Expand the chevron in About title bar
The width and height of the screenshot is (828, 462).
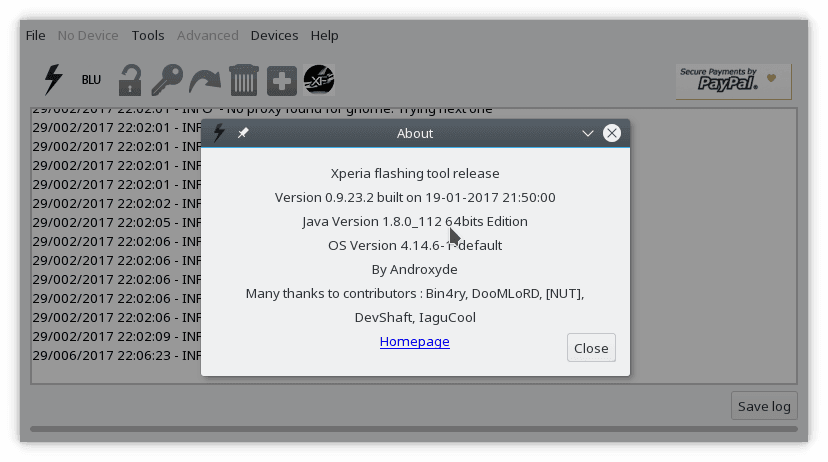click(x=588, y=134)
